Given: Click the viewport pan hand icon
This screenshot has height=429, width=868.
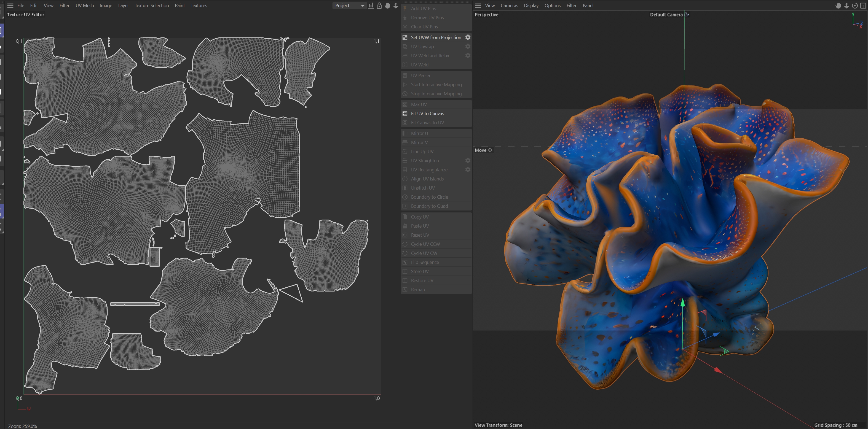Looking at the screenshot, I should click(838, 6).
